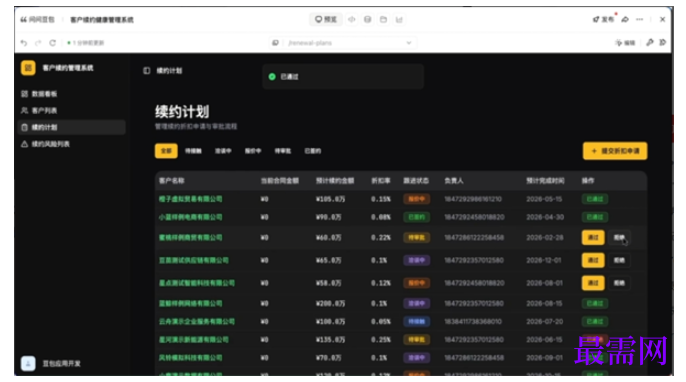Open customer link in ¥135.0万 row

(x=193, y=340)
